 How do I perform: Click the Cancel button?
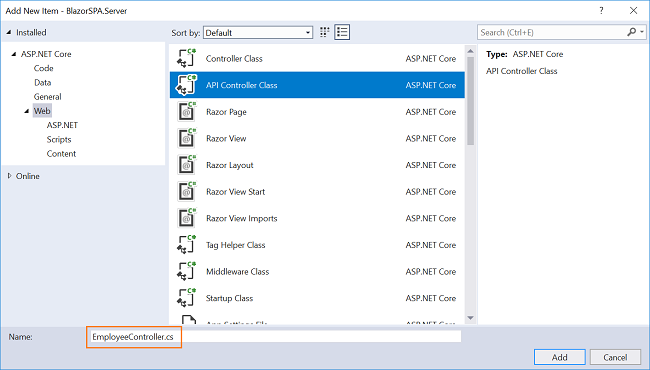pos(615,357)
